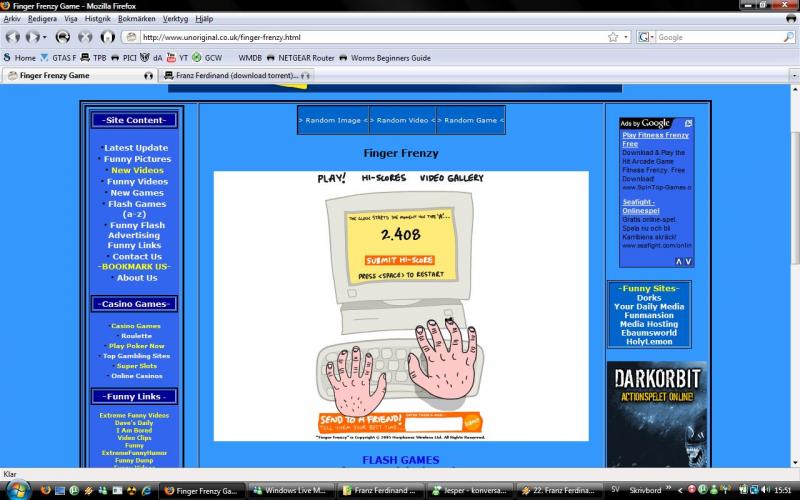
Task: Click the Ads by Google info icon
Action: (688, 123)
